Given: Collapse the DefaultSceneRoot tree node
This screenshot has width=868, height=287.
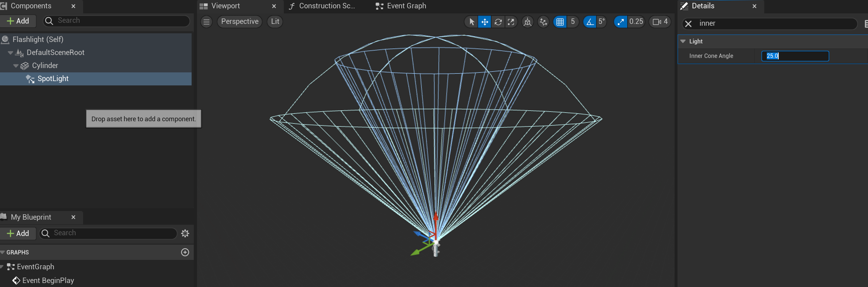Looking at the screenshot, I should [10, 53].
